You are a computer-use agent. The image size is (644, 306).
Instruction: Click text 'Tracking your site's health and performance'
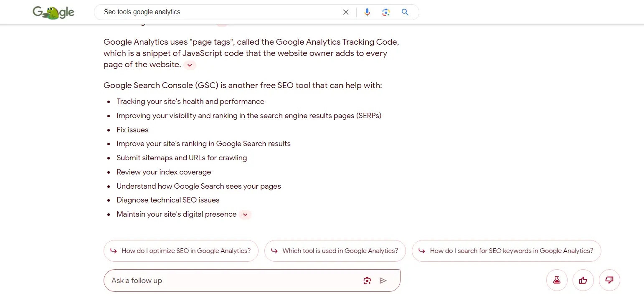(x=190, y=101)
